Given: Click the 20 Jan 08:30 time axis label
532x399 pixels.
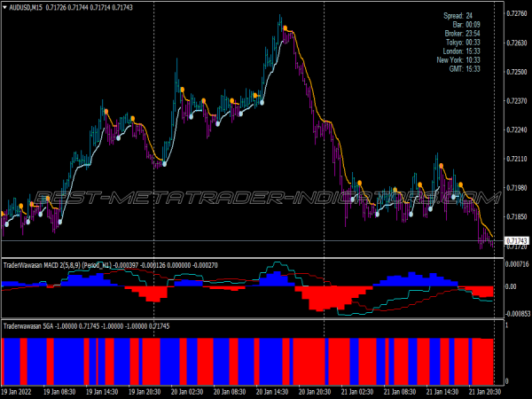Looking at the screenshot, I should tap(230, 392).
